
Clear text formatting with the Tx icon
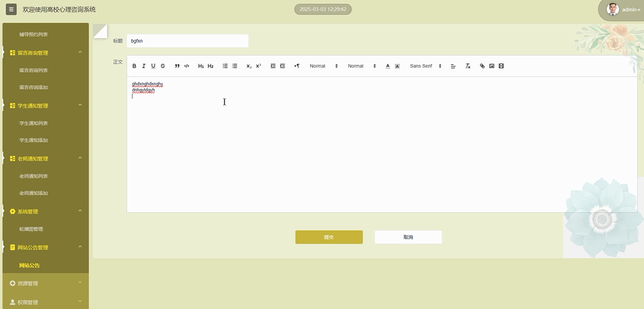click(468, 66)
